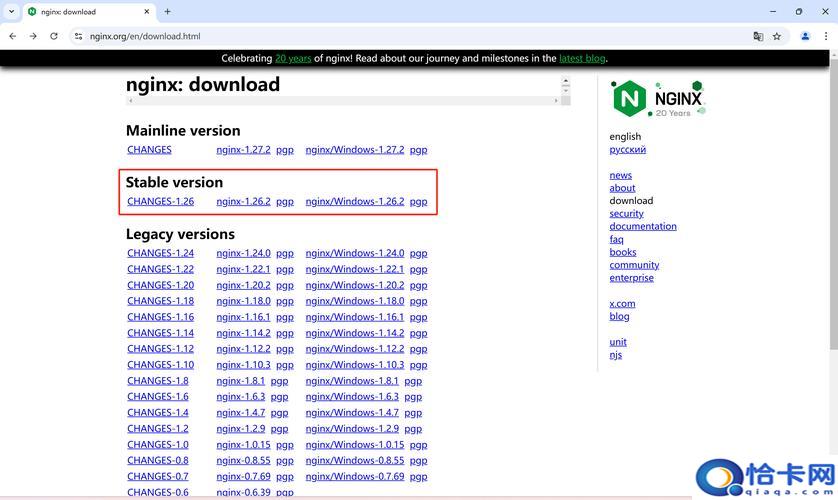The image size is (838, 500).
Task: Open site information icon in address bar
Action: [79, 36]
